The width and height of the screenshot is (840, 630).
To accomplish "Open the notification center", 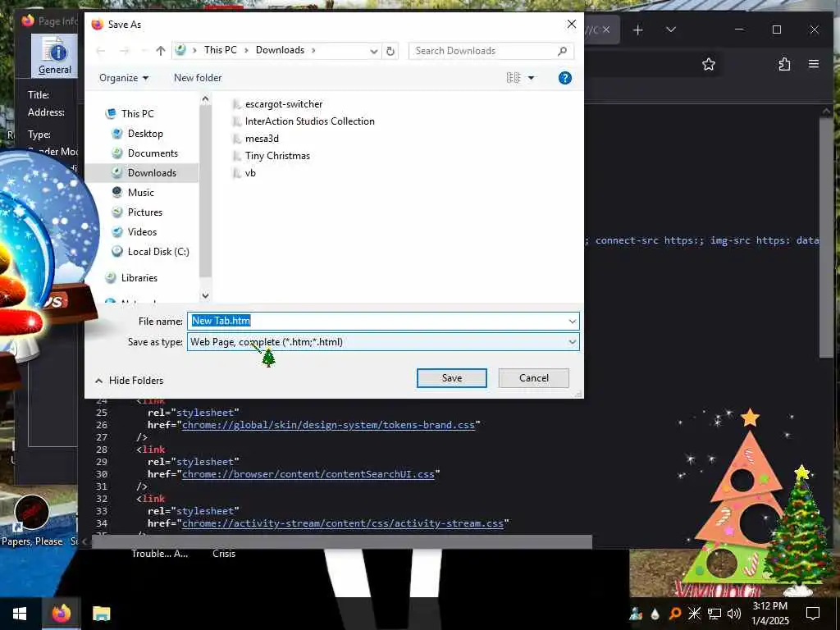I will tap(813, 614).
